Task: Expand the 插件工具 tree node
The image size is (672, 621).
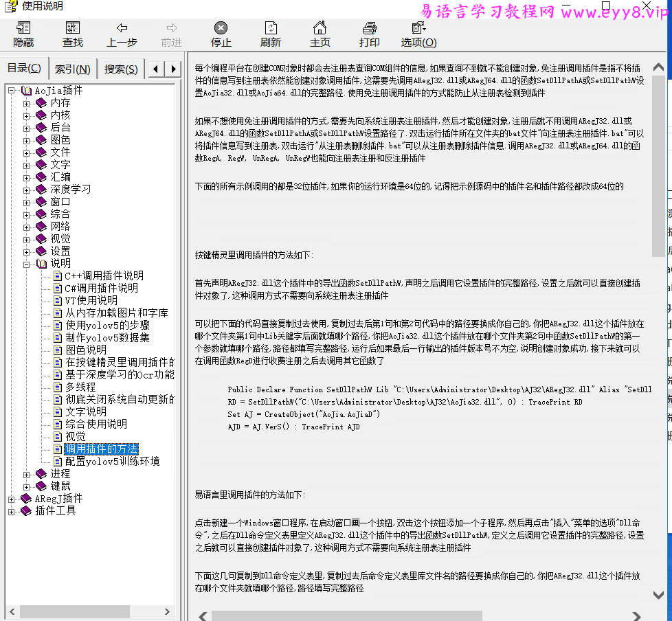Action: [11, 510]
